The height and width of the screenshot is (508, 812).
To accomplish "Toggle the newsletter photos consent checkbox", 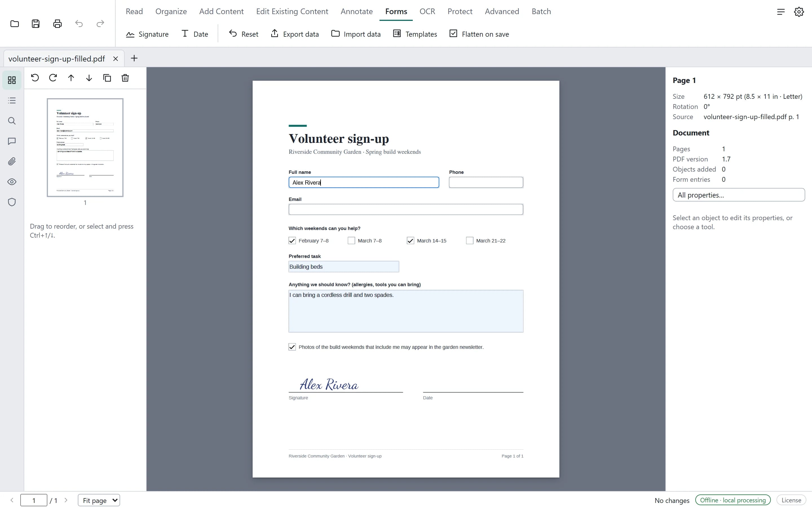I will click(292, 347).
